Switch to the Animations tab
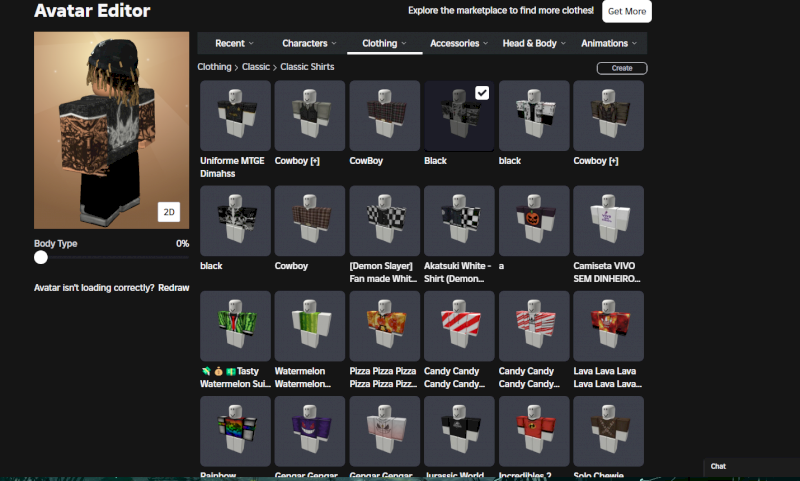The height and width of the screenshot is (481, 800). (609, 43)
